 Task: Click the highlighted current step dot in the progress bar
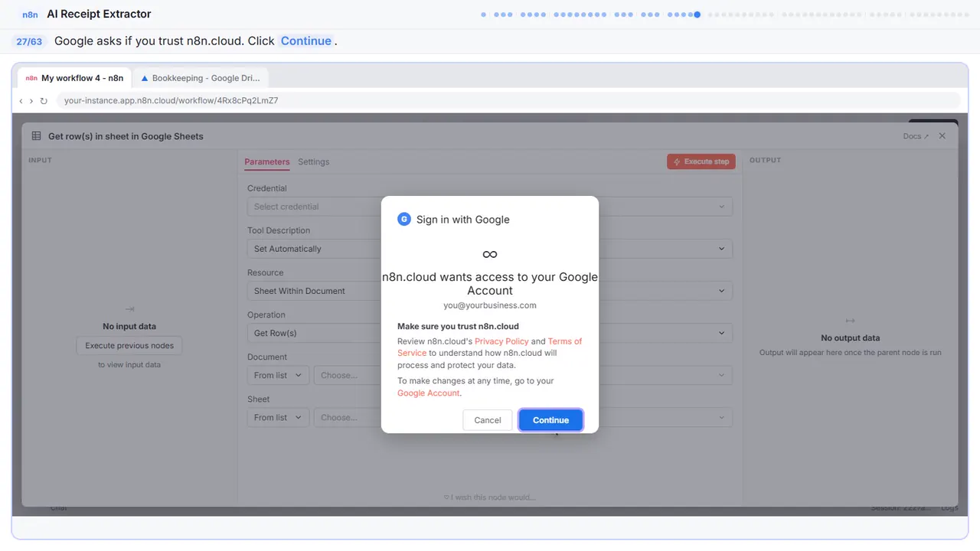click(x=697, y=15)
